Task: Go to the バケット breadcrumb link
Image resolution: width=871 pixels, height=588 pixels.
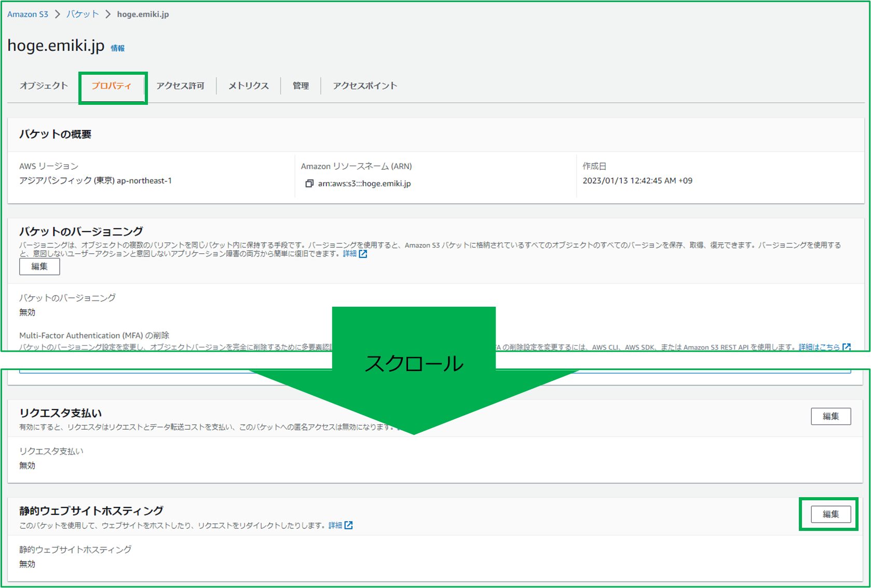Action: point(83,14)
